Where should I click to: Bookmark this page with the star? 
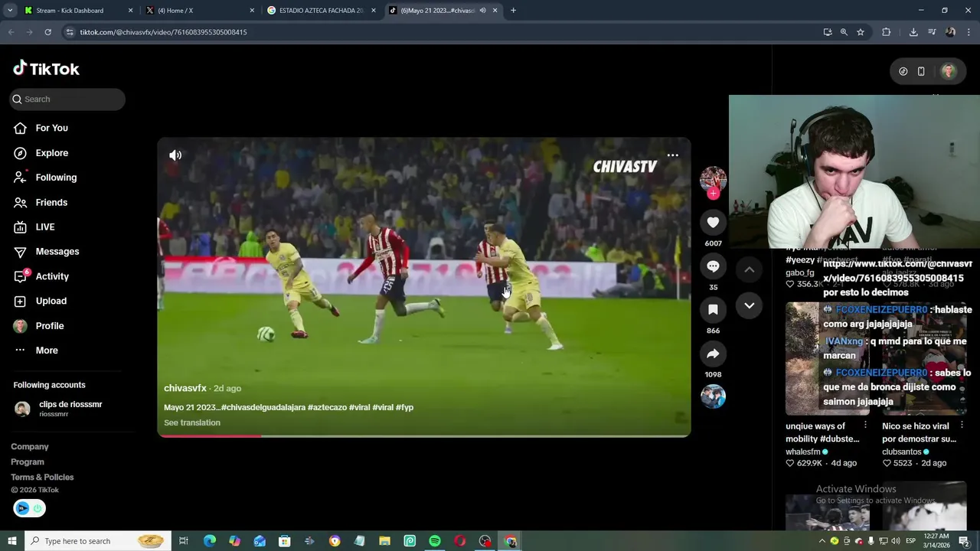point(861,32)
